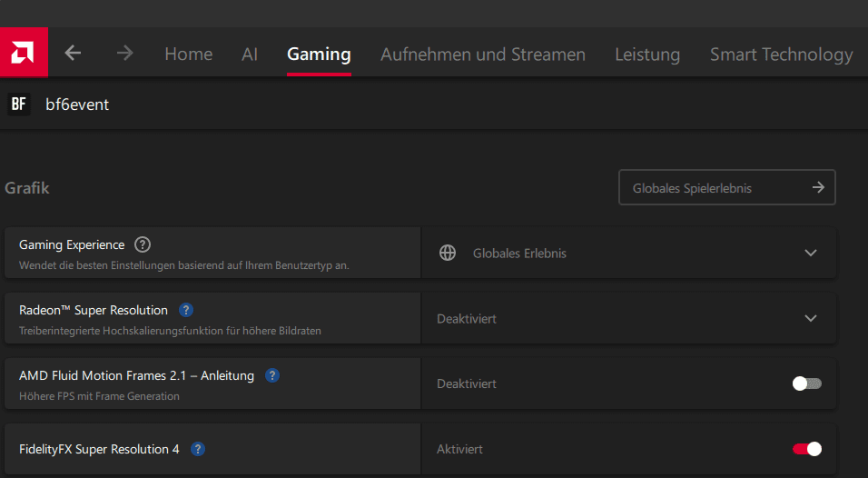Select the Smart Technology tab
The height and width of the screenshot is (478, 868).
click(x=781, y=55)
